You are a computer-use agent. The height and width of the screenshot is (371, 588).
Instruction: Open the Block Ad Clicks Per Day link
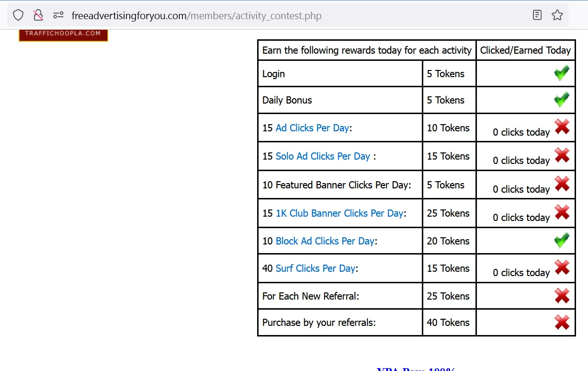coord(325,241)
